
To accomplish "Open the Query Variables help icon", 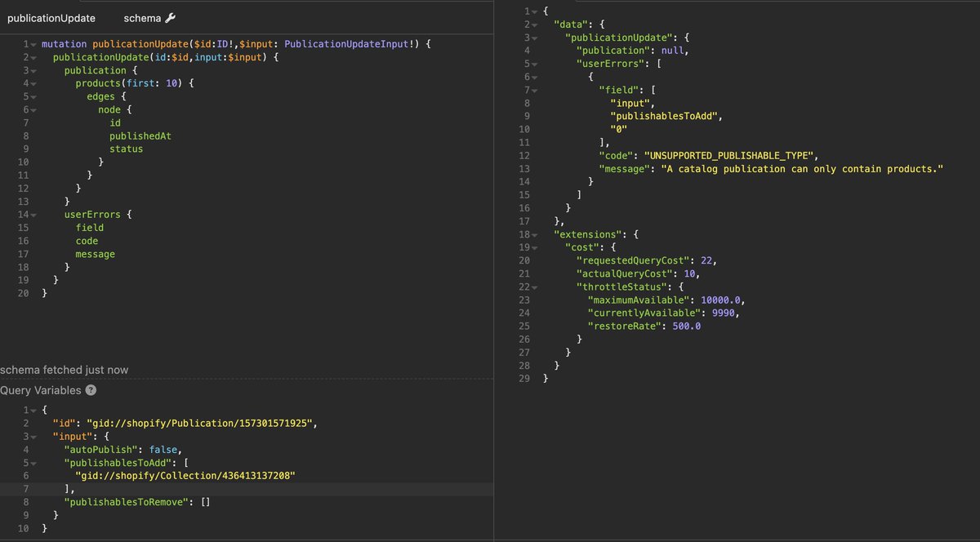I will tap(91, 390).
